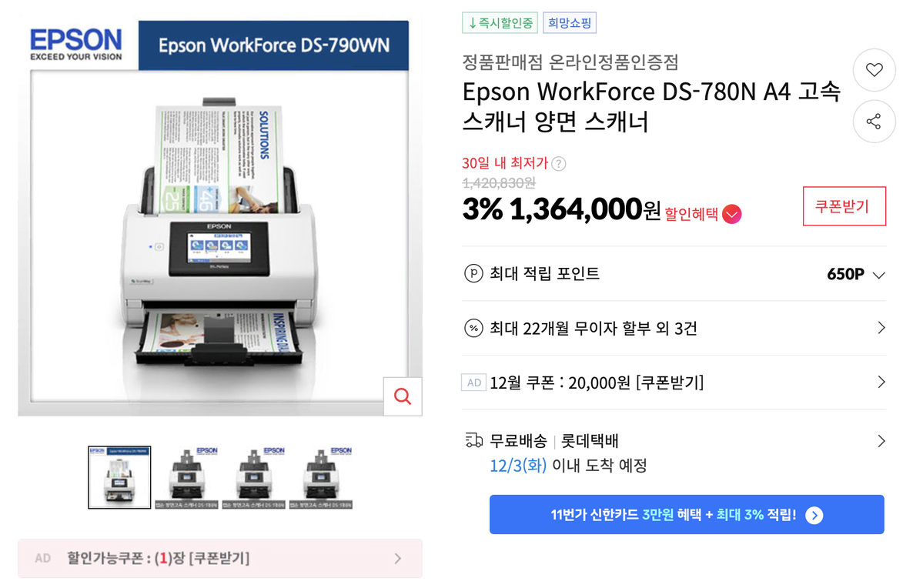Open the 무료배송 롯데택배 delivery details chevron
The image size is (923, 588).
[881, 441]
